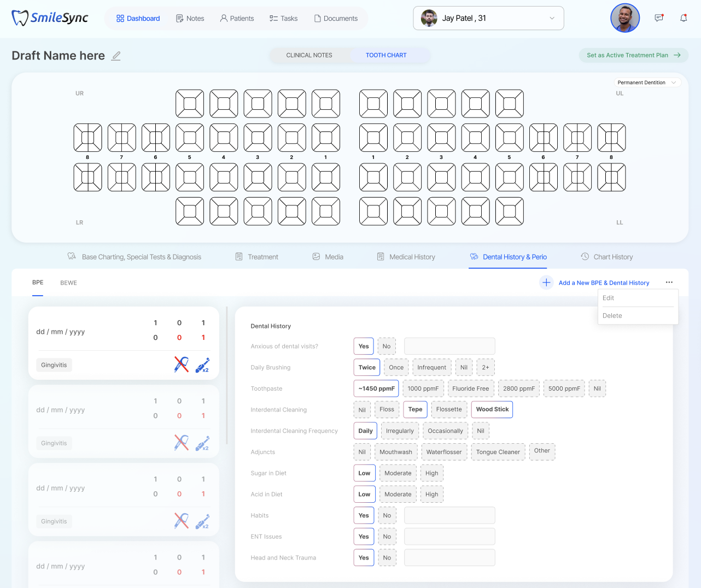Screen dimensions: 701x588
Task: Click the user profile avatar
Action: click(624, 18)
